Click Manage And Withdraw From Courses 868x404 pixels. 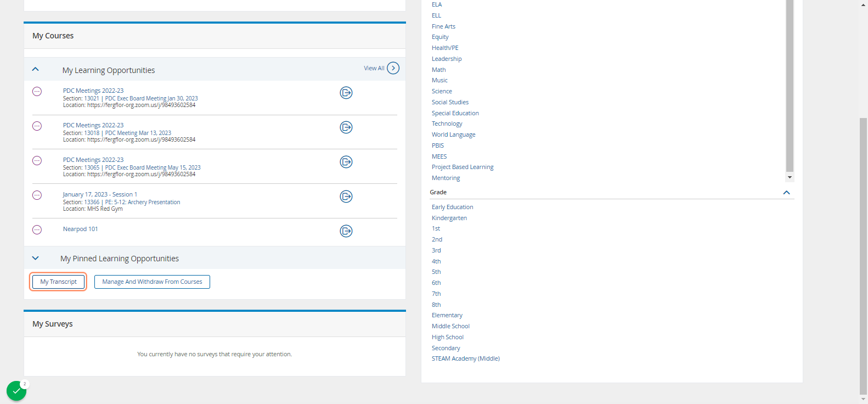click(152, 282)
